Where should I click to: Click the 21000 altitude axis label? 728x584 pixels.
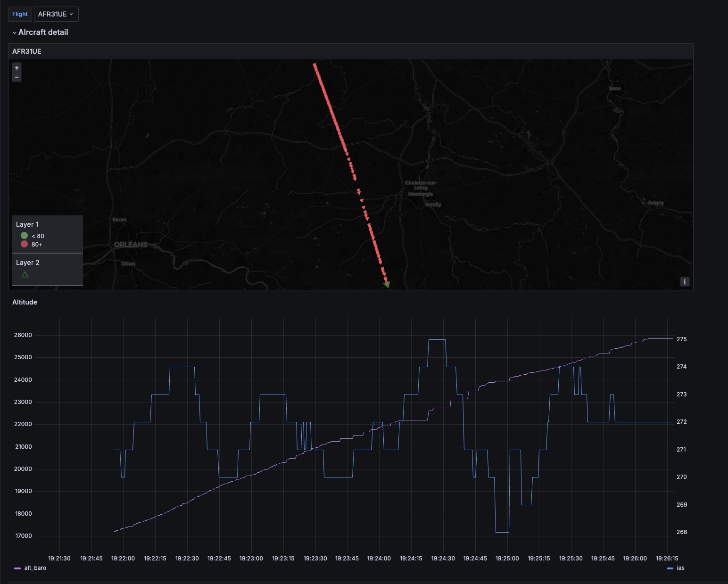(24, 447)
